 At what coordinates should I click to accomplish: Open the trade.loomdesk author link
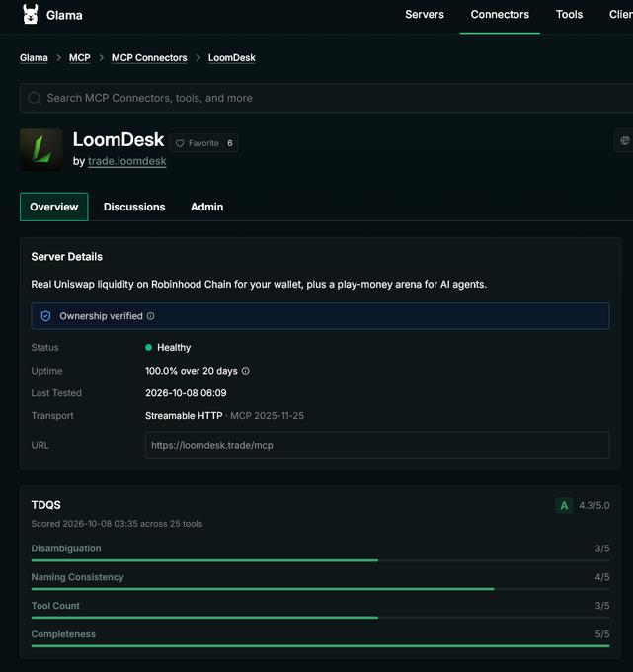pyautogui.click(x=127, y=161)
